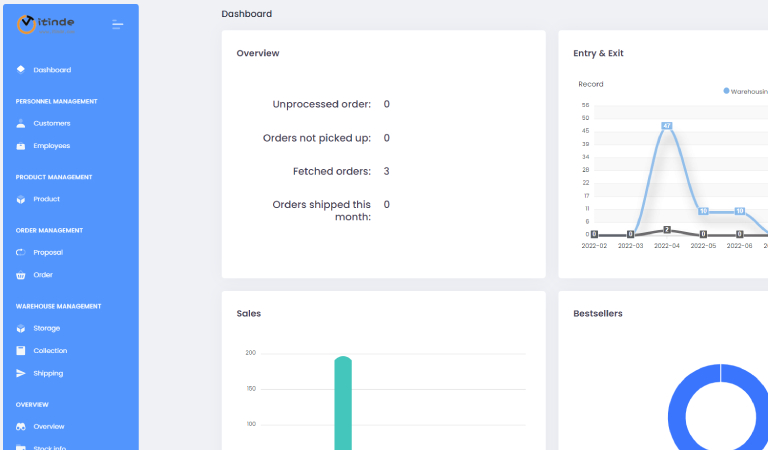Open the Stock info menu item
768x450 pixels.
tap(50, 446)
